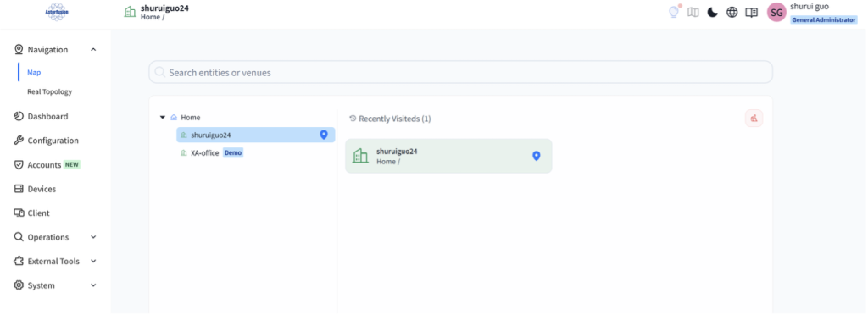
Task: Clear recently visited with red icon
Action: pos(754,119)
